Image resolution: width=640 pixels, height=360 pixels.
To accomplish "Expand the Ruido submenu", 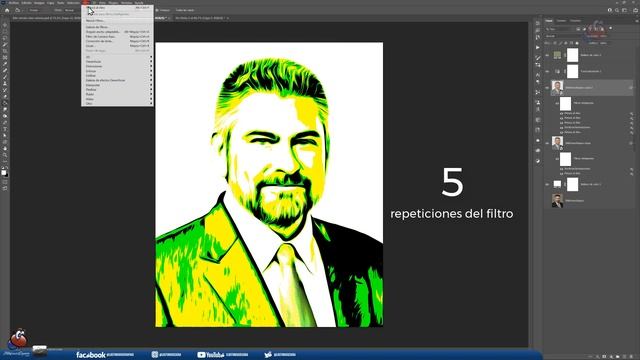I will 118,94.
